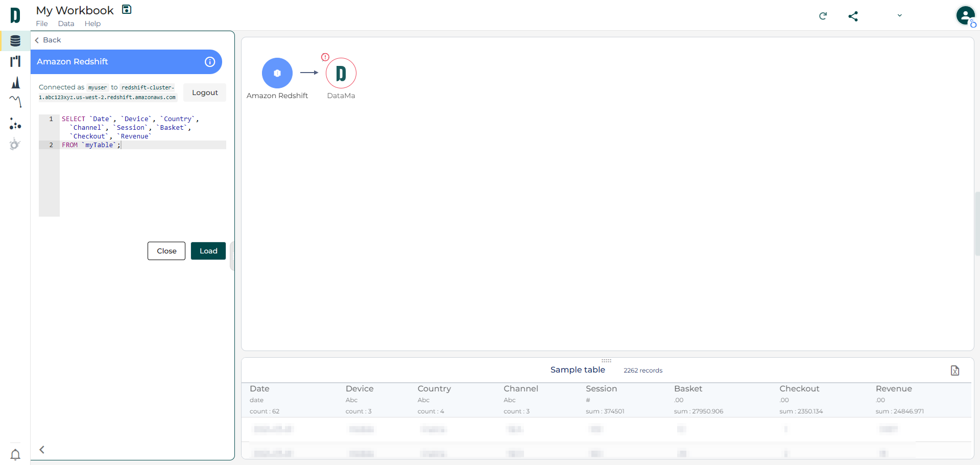Click the Revenue column header
Image resolution: width=980 pixels, height=465 pixels.
tap(894, 389)
